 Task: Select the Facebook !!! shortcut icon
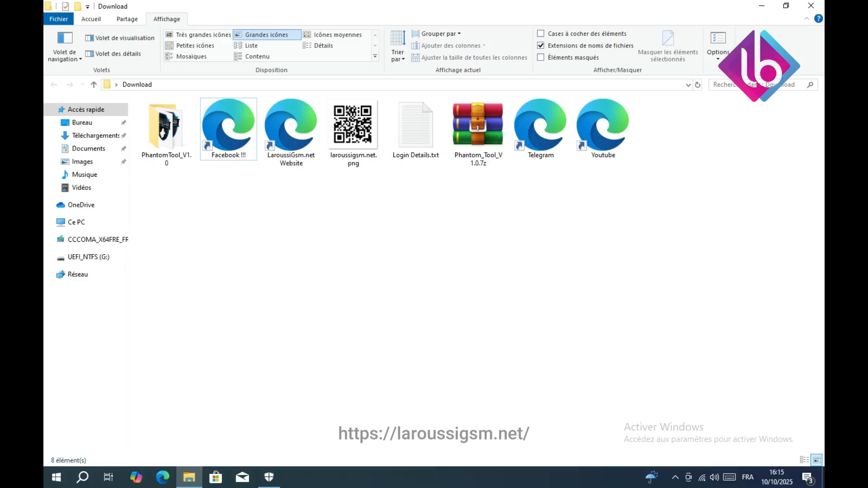(x=228, y=125)
